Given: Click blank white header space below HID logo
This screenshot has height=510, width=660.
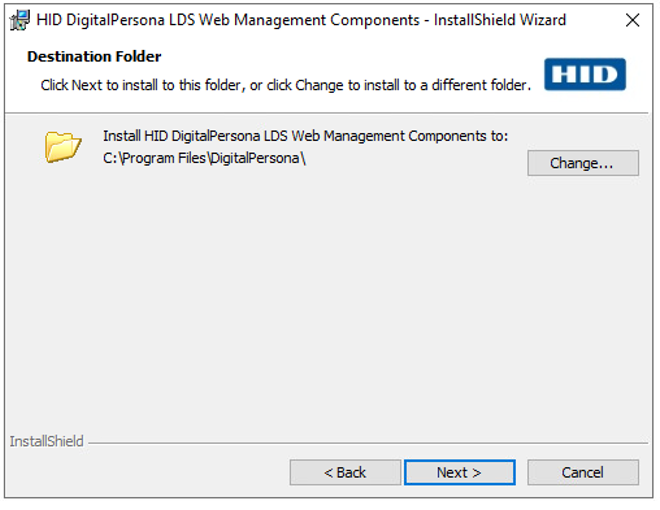Looking at the screenshot, I should click(585, 103).
